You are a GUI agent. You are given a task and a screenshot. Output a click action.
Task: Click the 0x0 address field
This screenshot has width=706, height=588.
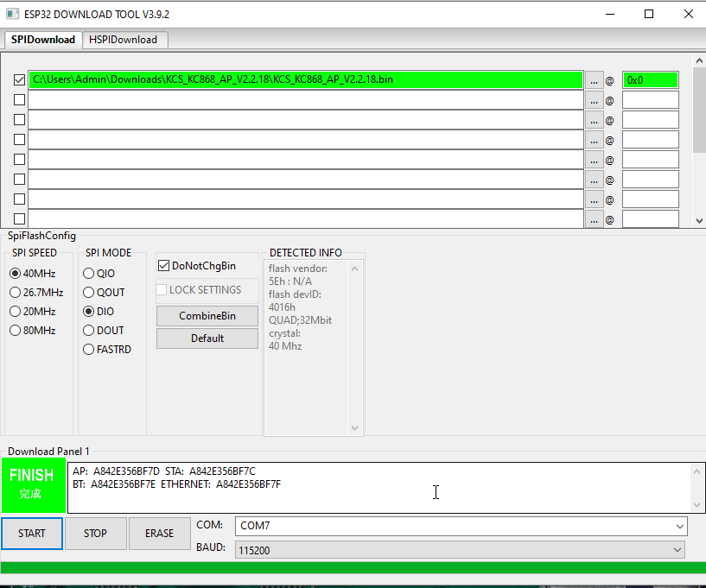(650, 80)
